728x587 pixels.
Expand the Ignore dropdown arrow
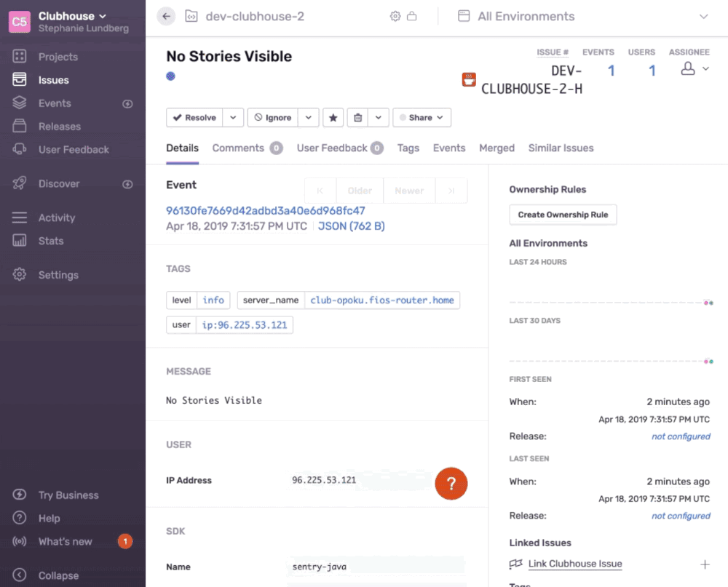coord(308,117)
